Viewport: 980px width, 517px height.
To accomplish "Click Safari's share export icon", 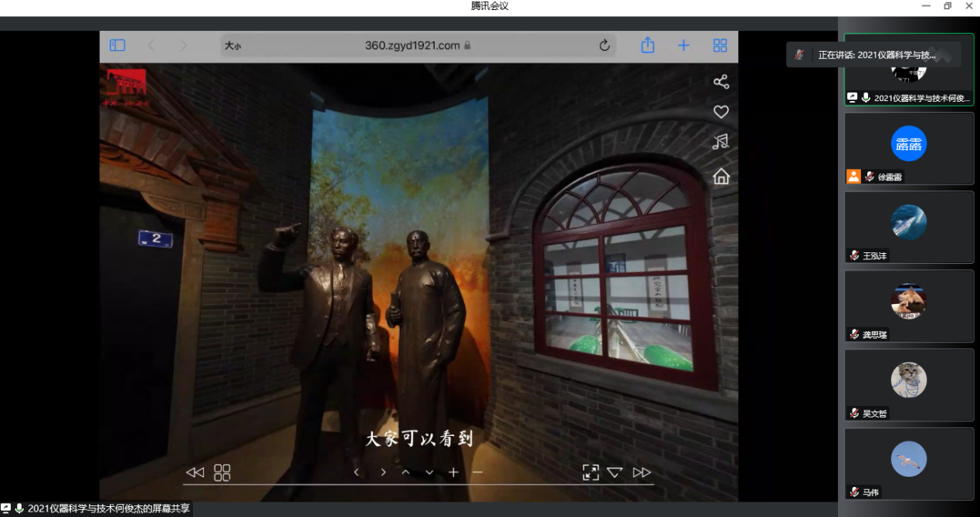I will pyautogui.click(x=647, y=46).
